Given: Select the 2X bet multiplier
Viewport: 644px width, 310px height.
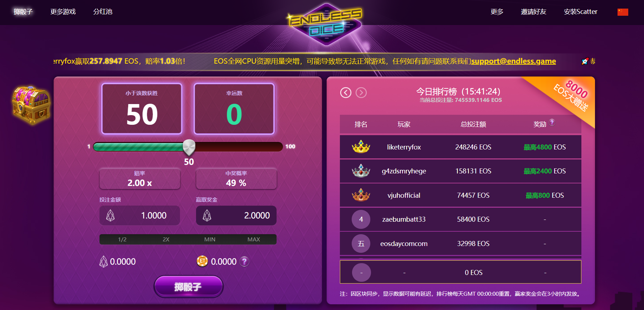Looking at the screenshot, I should click(166, 239).
